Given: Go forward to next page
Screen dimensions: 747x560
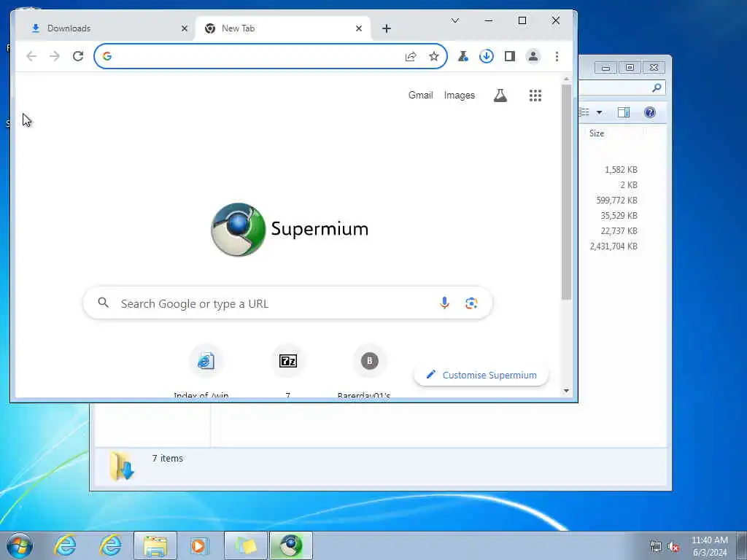Looking at the screenshot, I should (x=55, y=56).
